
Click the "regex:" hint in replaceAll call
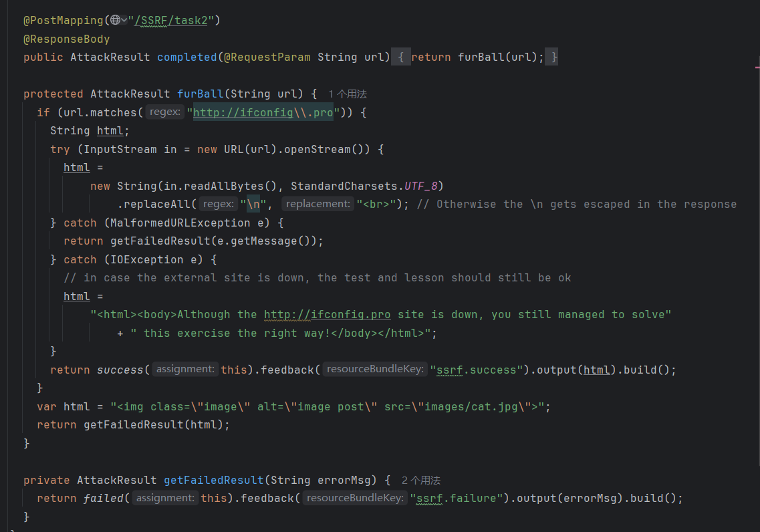pyautogui.click(x=219, y=204)
